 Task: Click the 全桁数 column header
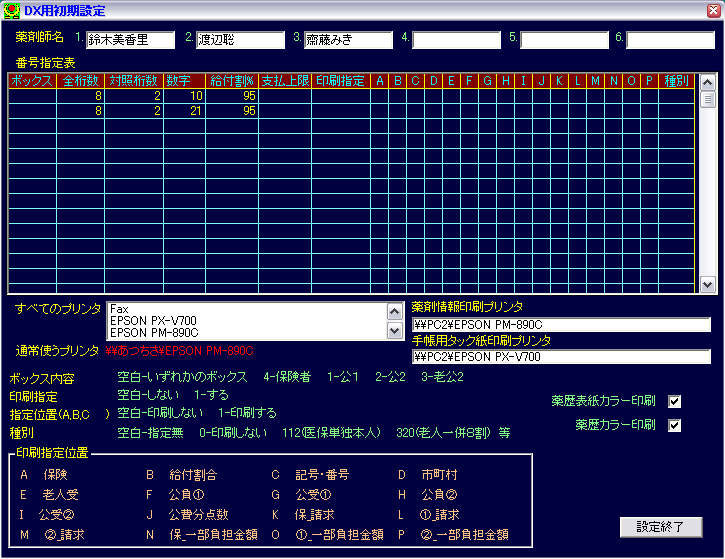(x=80, y=81)
